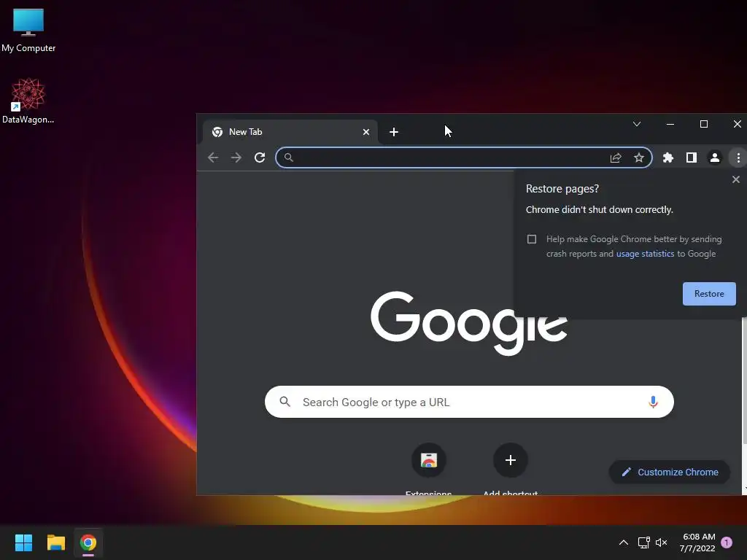Open the side panel icon
Viewport: 747px width, 560px height.
pyautogui.click(x=692, y=157)
